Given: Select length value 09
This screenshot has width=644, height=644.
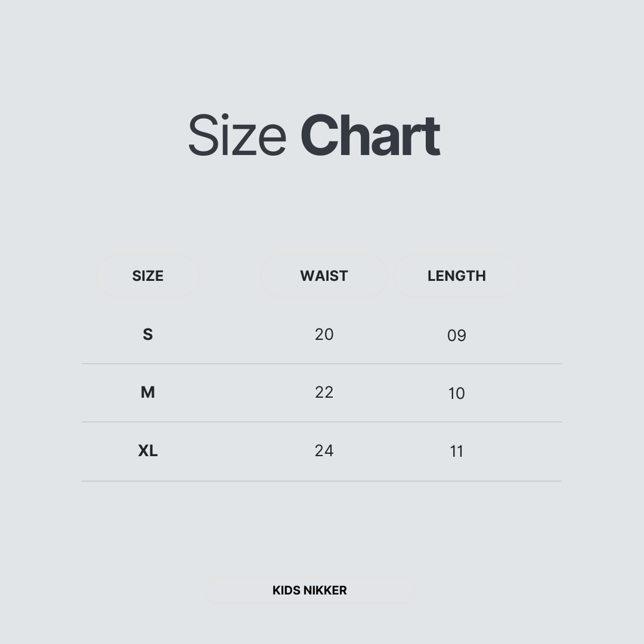Looking at the screenshot, I should (457, 335).
